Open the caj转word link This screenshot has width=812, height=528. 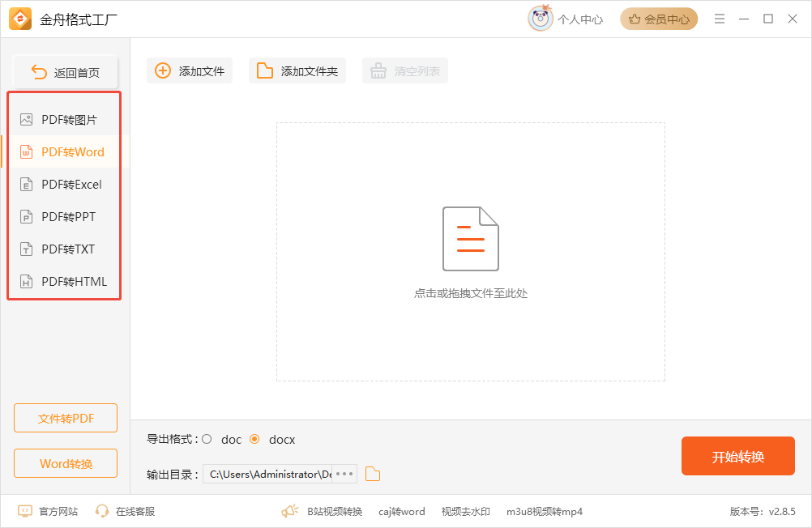[401, 512]
